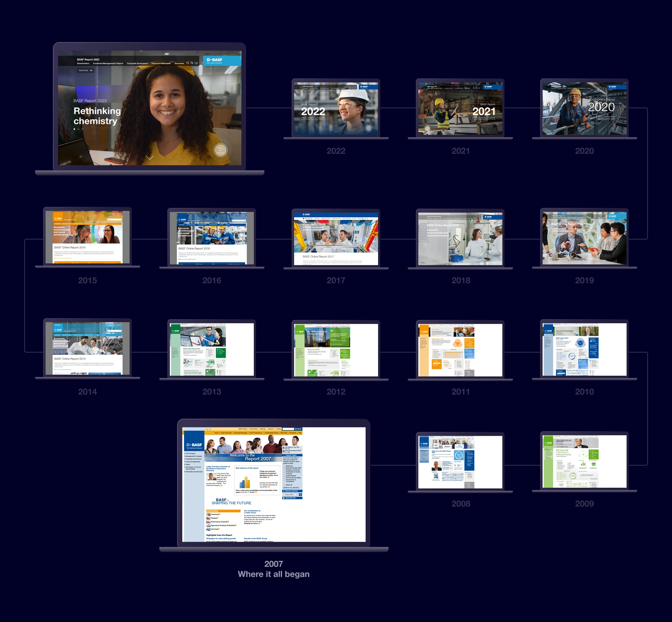
Task: Open the 'Overviews' menu item
Action: coord(179,63)
